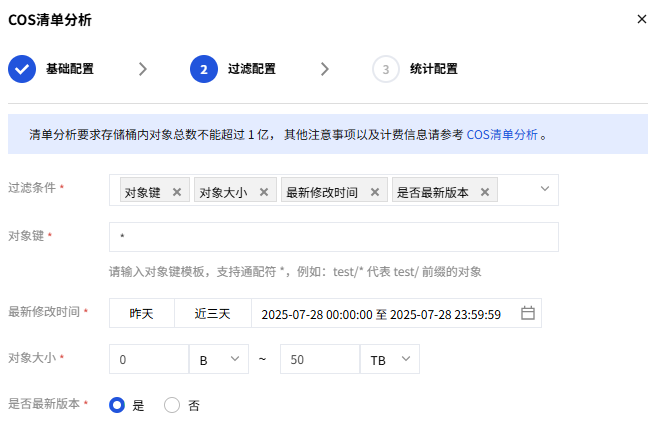
Task: Click the step 3 circle icon
Action: [386, 69]
